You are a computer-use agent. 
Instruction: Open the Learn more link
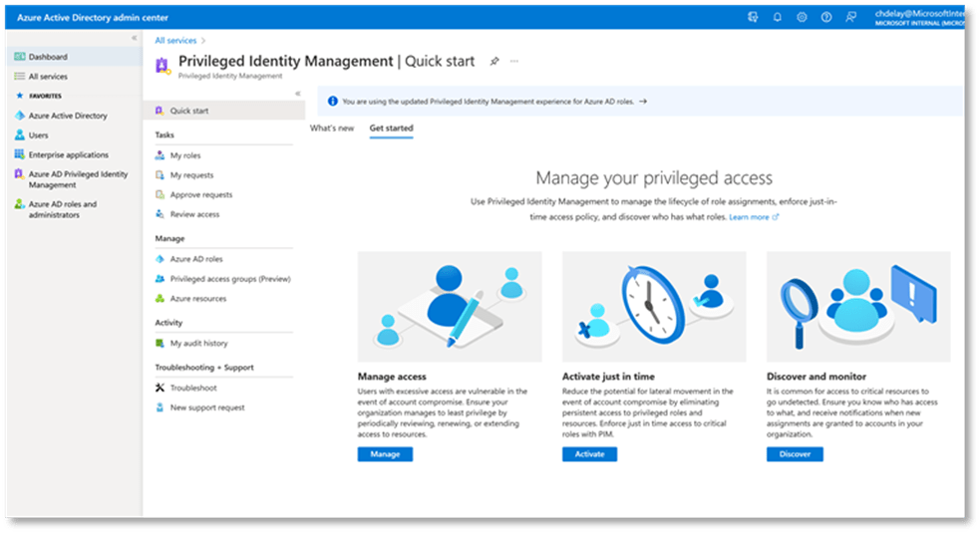coord(750,216)
